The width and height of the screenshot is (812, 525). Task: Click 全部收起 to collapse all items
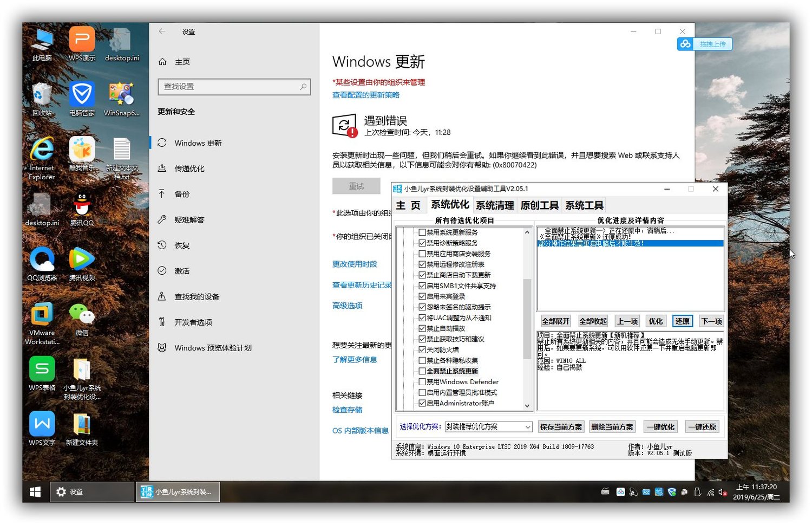(593, 321)
